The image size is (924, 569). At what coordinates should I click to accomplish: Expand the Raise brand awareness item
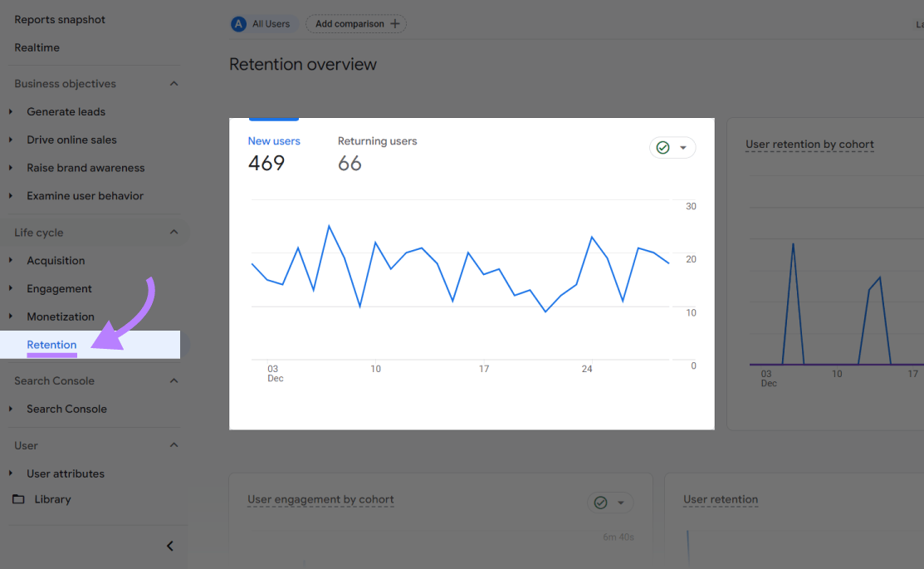(11, 168)
